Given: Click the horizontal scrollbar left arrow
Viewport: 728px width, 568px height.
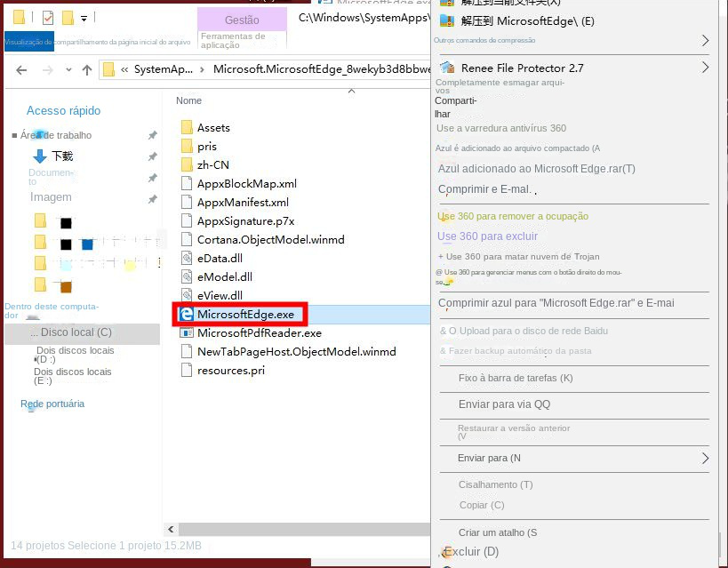Looking at the screenshot, I should pyautogui.click(x=171, y=529).
